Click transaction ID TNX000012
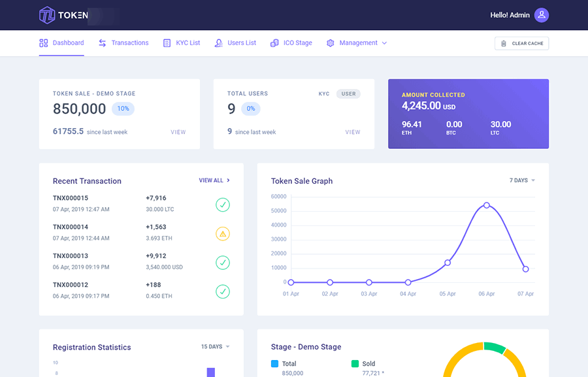588x377 pixels. tap(71, 285)
